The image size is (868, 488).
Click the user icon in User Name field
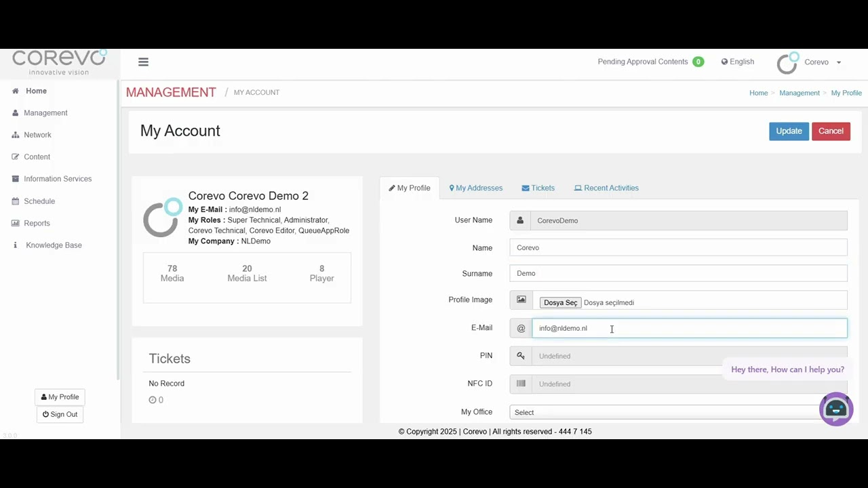click(520, 220)
